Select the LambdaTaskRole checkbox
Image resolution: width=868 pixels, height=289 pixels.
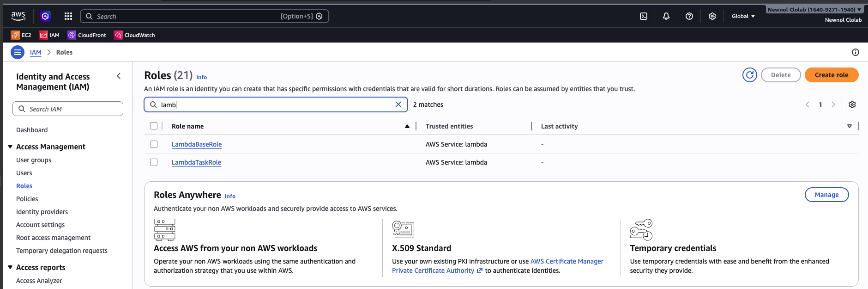click(x=154, y=162)
